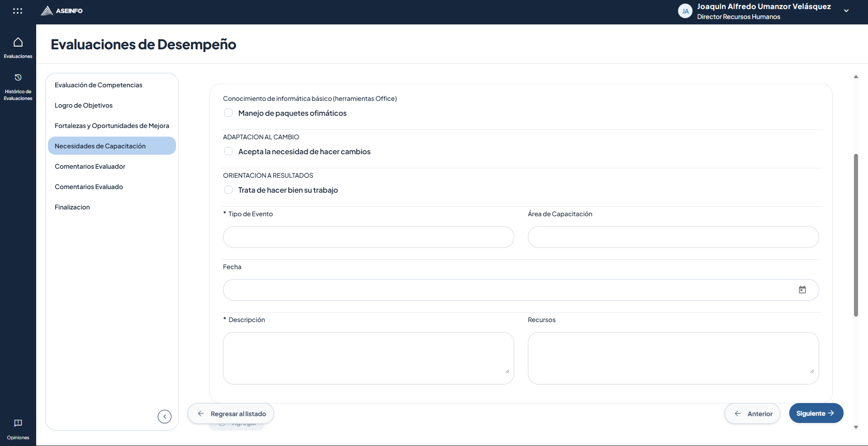Click the scroll down arrow
Image resolution: width=868 pixels, height=446 pixels.
click(x=856, y=427)
